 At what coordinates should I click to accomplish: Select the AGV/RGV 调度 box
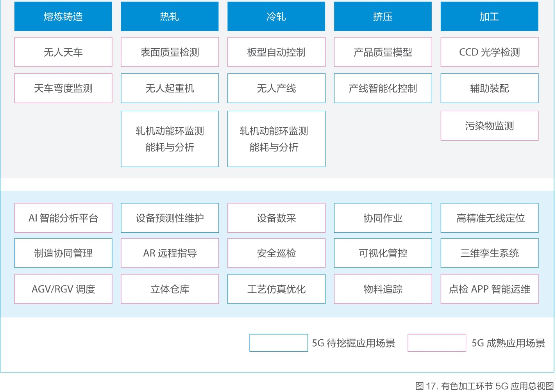click(63, 289)
